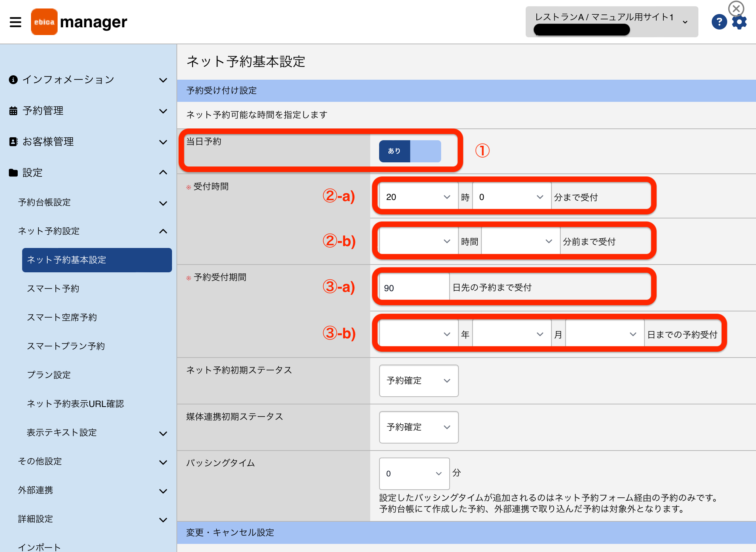Image resolution: width=756 pixels, height=552 pixels.
Task: Open スマート予約 in the sidebar
Action: pyautogui.click(x=53, y=289)
